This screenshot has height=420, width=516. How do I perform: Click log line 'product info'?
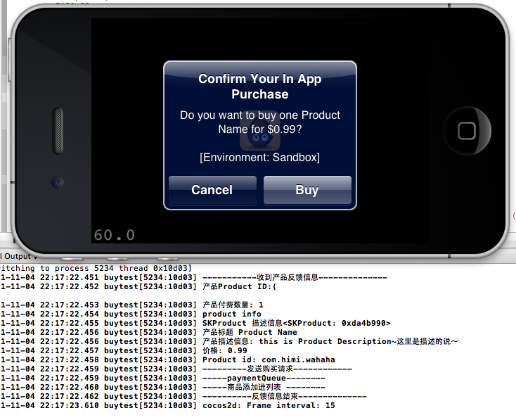[232, 314]
